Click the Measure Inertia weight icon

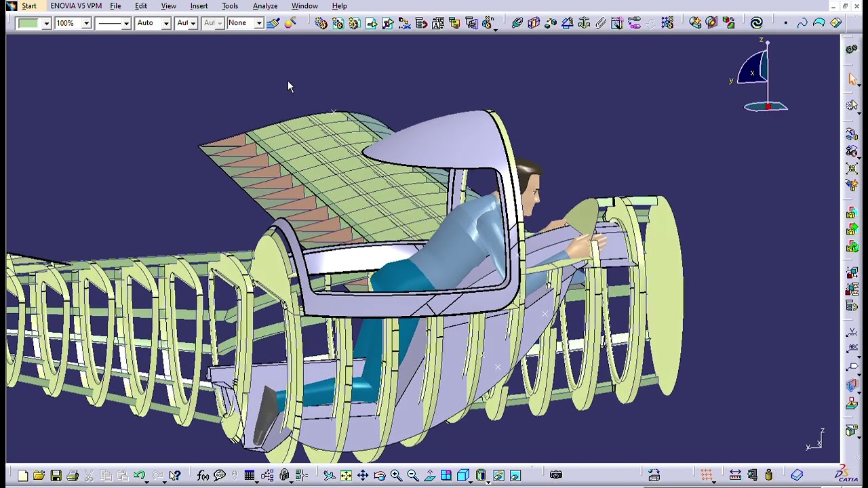(768, 475)
